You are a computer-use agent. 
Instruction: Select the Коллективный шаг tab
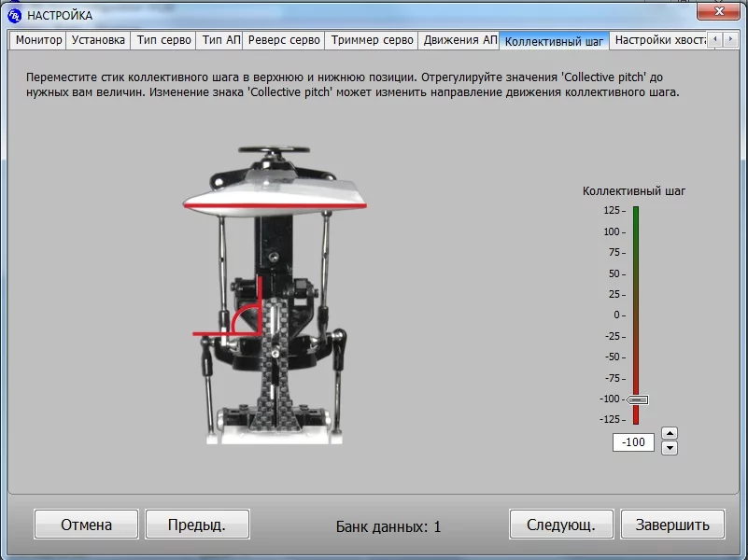click(x=554, y=41)
